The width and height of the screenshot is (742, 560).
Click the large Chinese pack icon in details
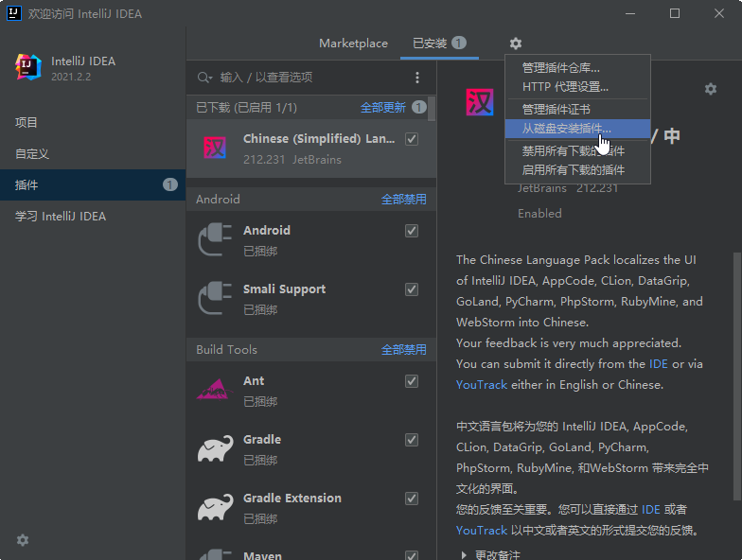click(479, 102)
